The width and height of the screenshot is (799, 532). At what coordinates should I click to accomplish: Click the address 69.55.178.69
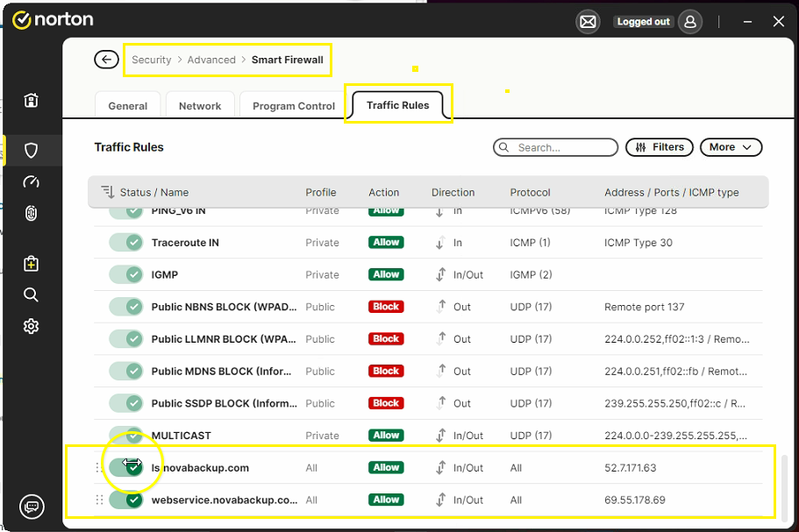[635, 500]
